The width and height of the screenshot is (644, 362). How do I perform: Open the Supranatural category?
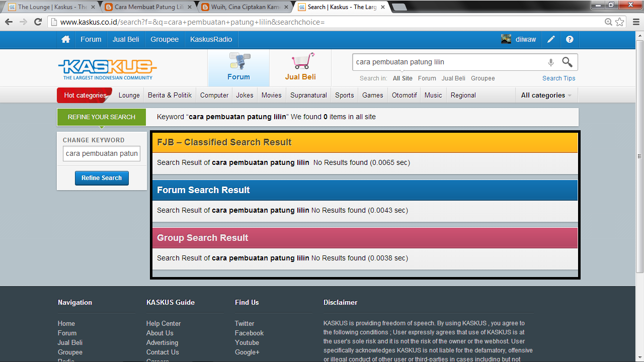[x=309, y=95]
